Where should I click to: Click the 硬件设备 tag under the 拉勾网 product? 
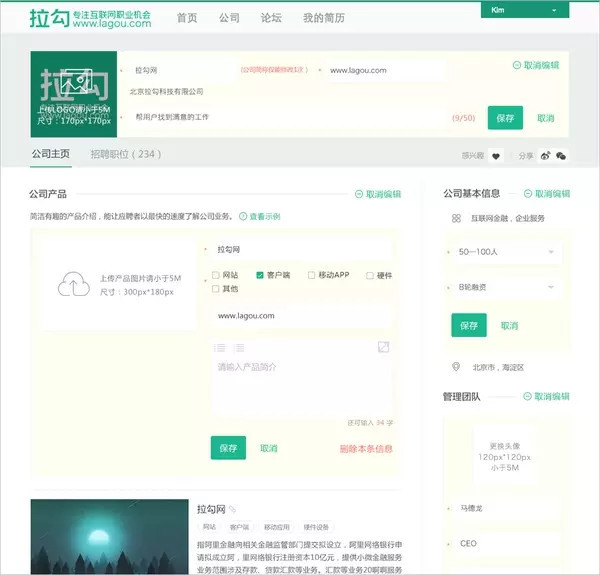[316, 527]
